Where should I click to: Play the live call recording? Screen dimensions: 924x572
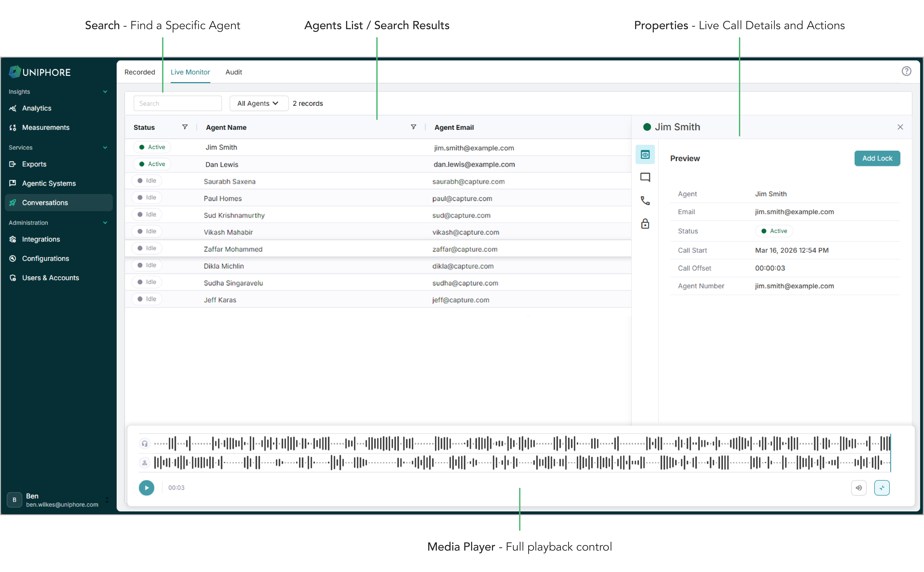coord(146,488)
